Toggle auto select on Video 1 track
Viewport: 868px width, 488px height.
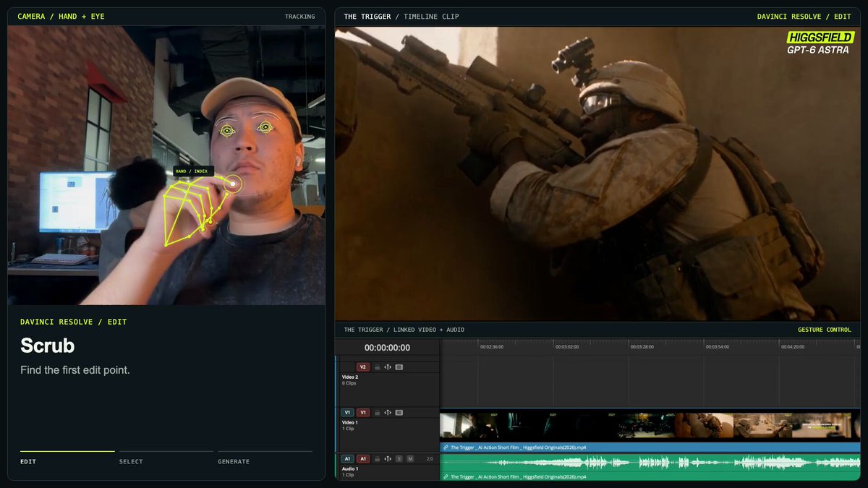click(x=388, y=413)
